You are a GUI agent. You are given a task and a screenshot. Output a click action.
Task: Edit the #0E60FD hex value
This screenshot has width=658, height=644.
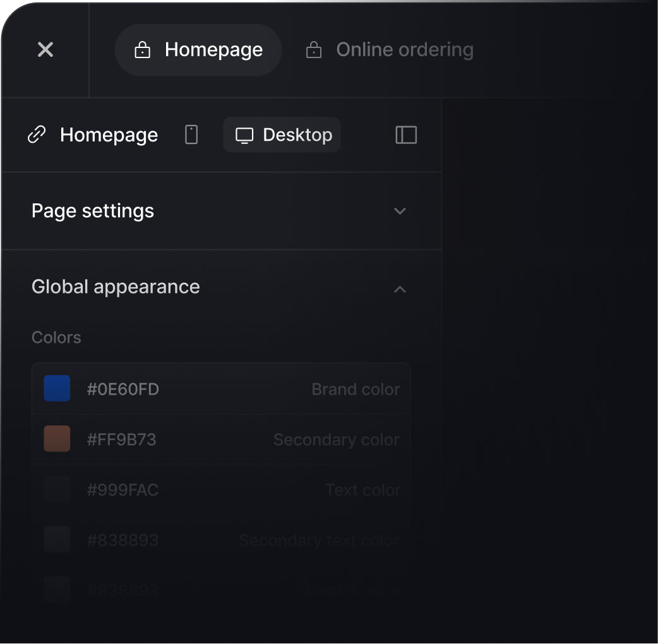(x=123, y=390)
